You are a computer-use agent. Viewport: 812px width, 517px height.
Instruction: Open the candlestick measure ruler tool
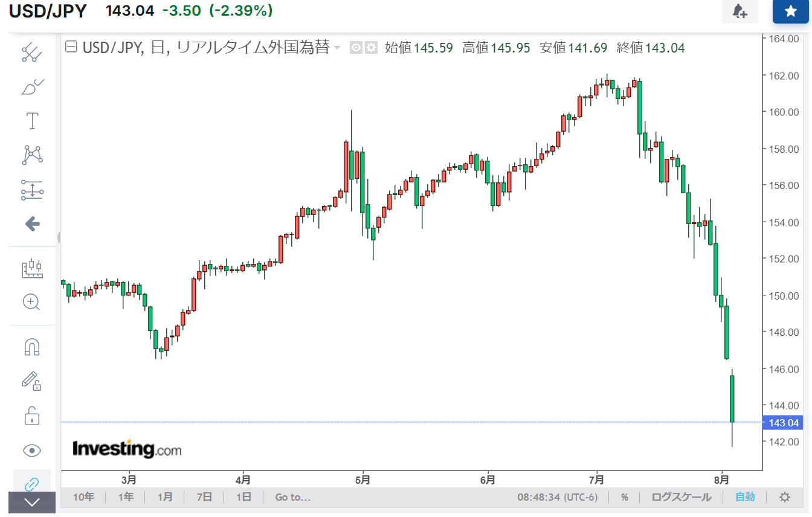click(31, 268)
